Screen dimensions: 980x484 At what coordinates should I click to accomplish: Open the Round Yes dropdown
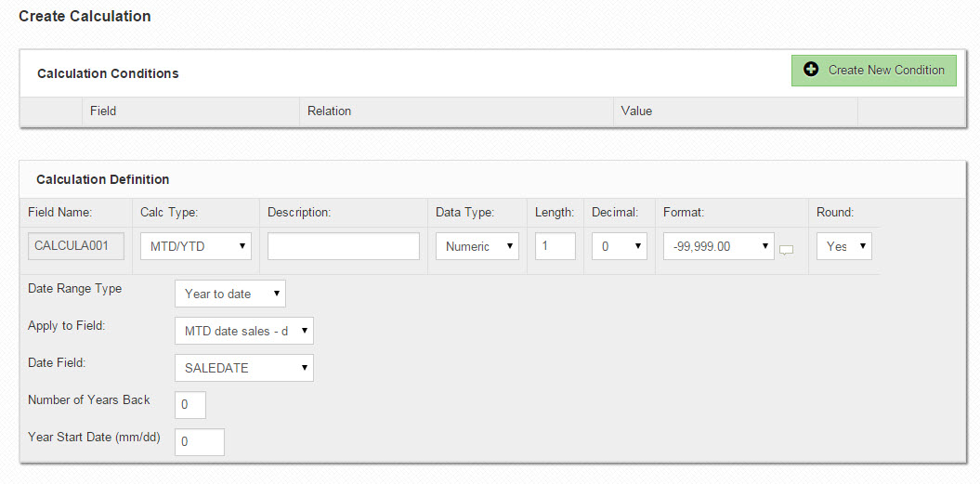click(x=844, y=246)
